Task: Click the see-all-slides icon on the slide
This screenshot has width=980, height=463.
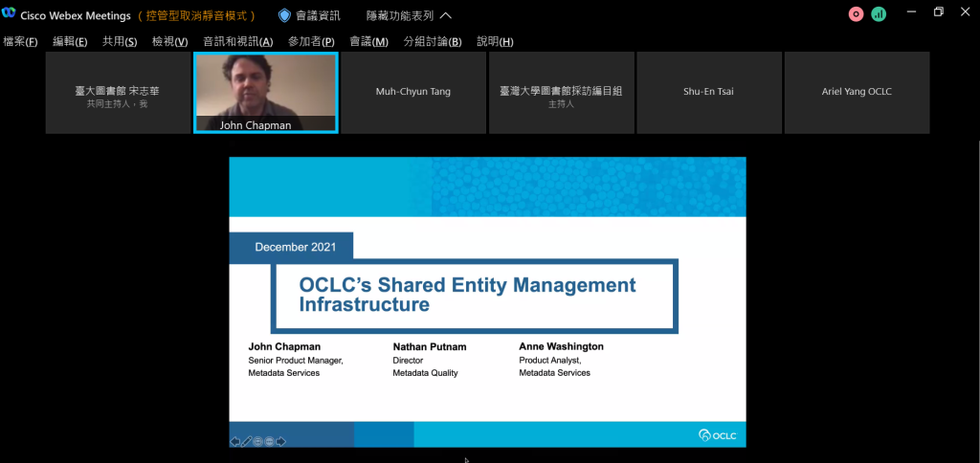Action: tap(258, 441)
